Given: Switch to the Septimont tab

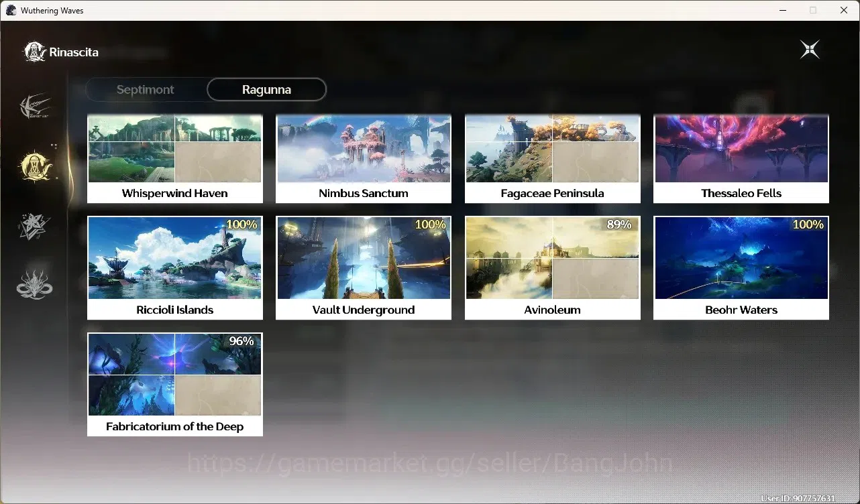Looking at the screenshot, I should click(x=146, y=90).
